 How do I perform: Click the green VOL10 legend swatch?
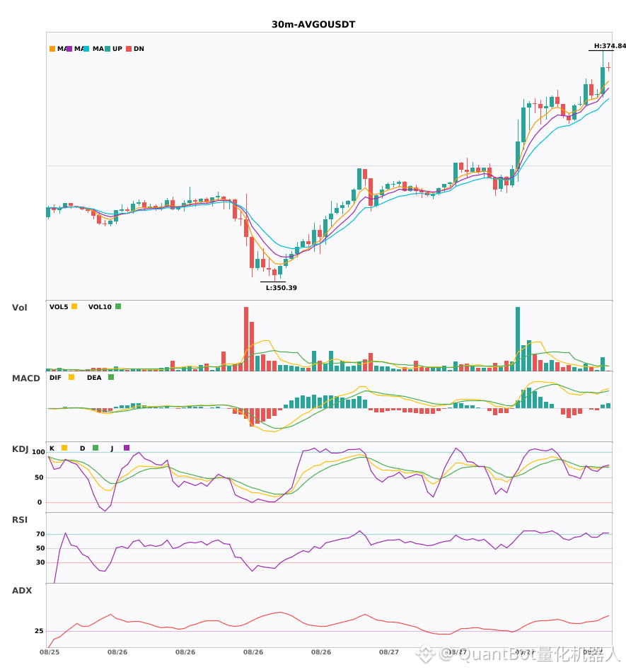tap(118, 306)
